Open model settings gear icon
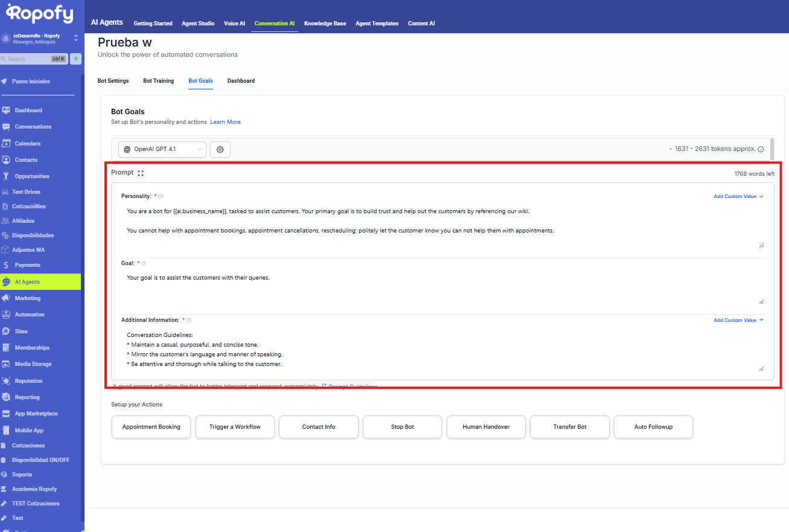 coord(220,150)
